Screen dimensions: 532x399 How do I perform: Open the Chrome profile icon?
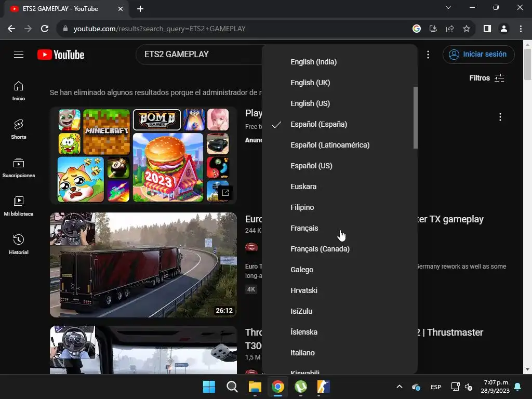pyautogui.click(x=504, y=29)
